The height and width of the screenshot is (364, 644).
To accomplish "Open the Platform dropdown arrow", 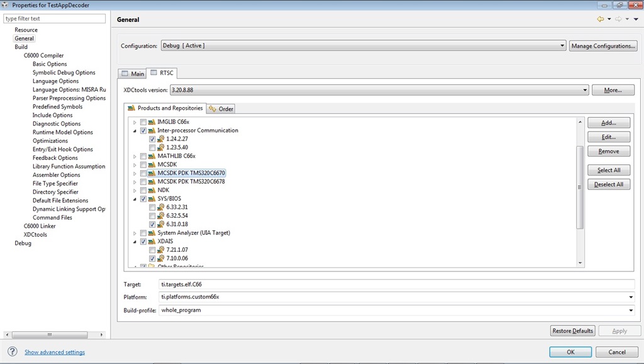I will [x=631, y=297].
